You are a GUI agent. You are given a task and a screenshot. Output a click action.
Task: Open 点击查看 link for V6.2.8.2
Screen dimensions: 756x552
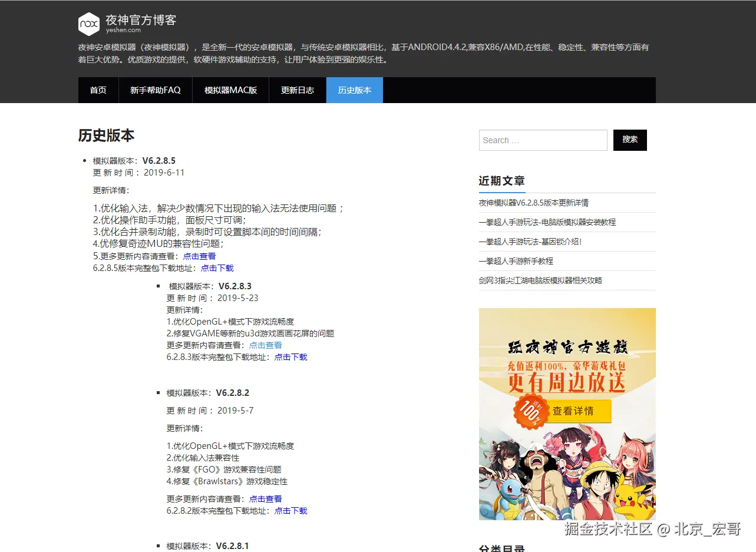[265, 499]
